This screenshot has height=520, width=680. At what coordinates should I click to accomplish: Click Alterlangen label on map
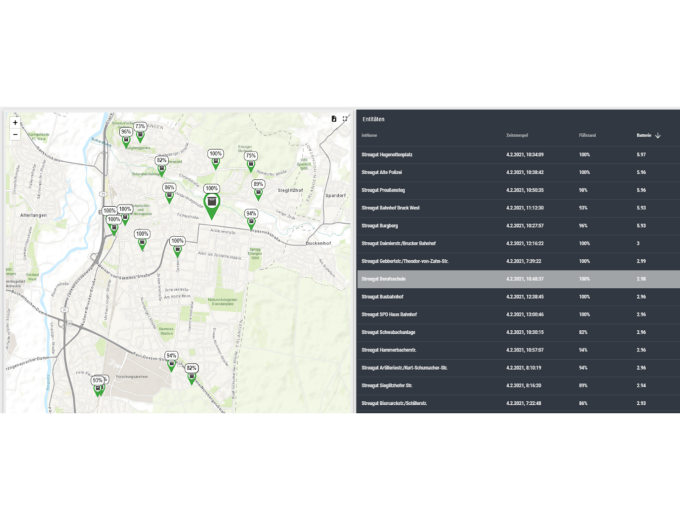(x=33, y=216)
